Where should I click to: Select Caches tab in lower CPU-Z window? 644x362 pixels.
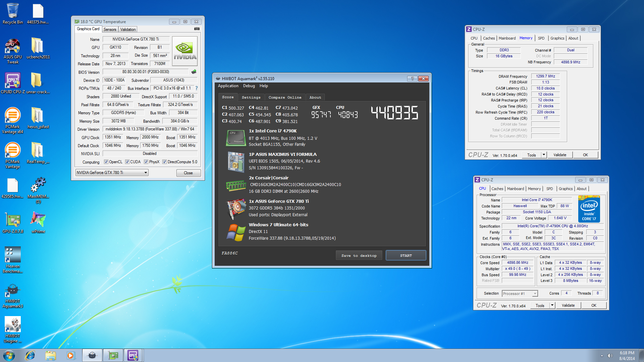coord(497,189)
